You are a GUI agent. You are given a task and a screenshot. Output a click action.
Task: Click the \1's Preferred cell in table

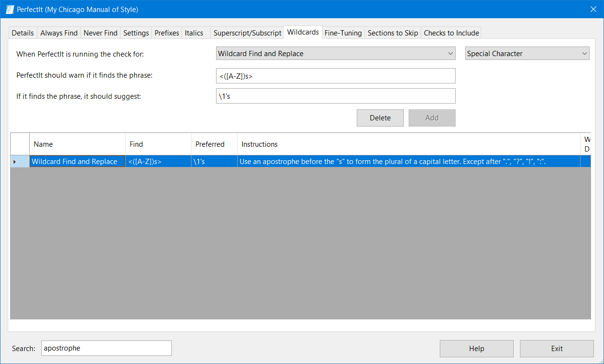point(214,162)
